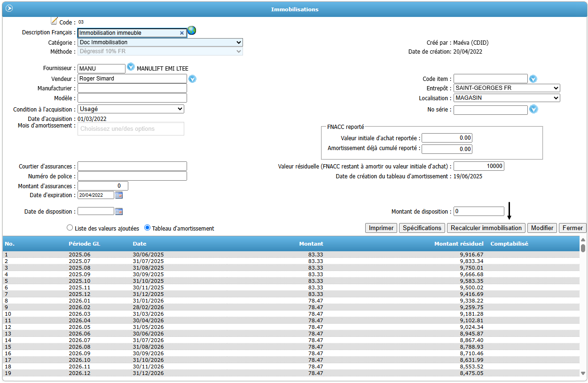Click the edit pencil icon beside Code

point(54,21)
